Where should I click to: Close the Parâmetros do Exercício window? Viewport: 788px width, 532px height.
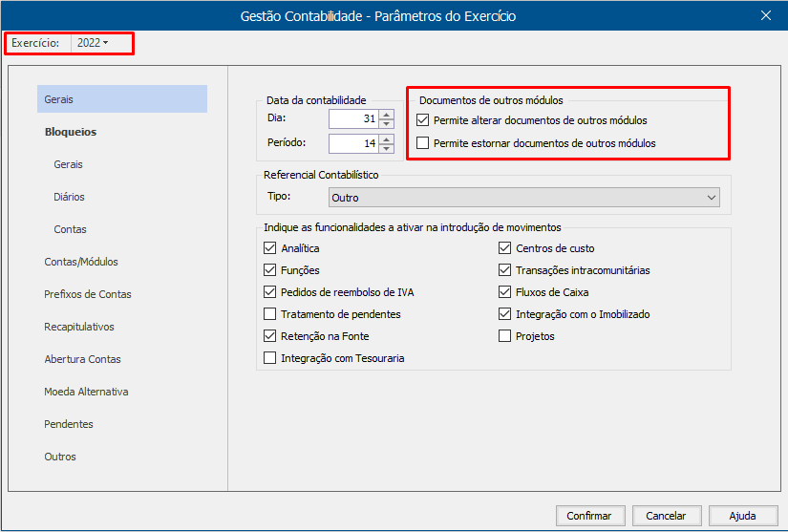pos(765,14)
